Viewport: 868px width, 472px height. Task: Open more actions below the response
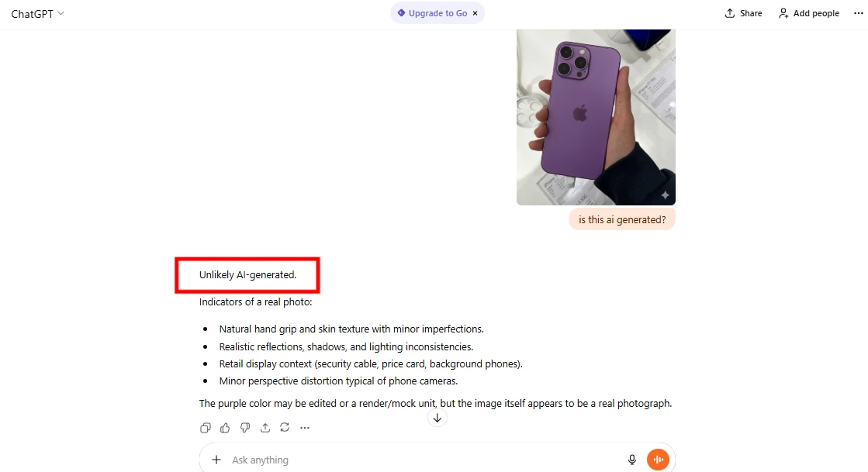point(305,428)
